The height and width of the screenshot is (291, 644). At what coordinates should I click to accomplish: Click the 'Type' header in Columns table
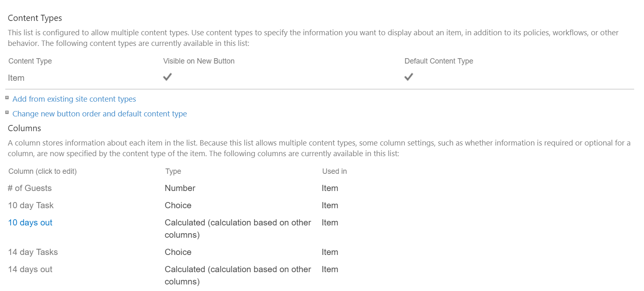click(173, 171)
